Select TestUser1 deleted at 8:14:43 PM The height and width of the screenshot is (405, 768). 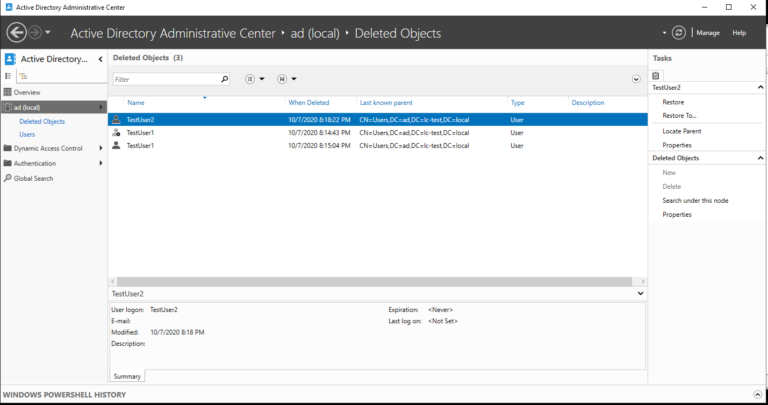pyautogui.click(x=378, y=133)
